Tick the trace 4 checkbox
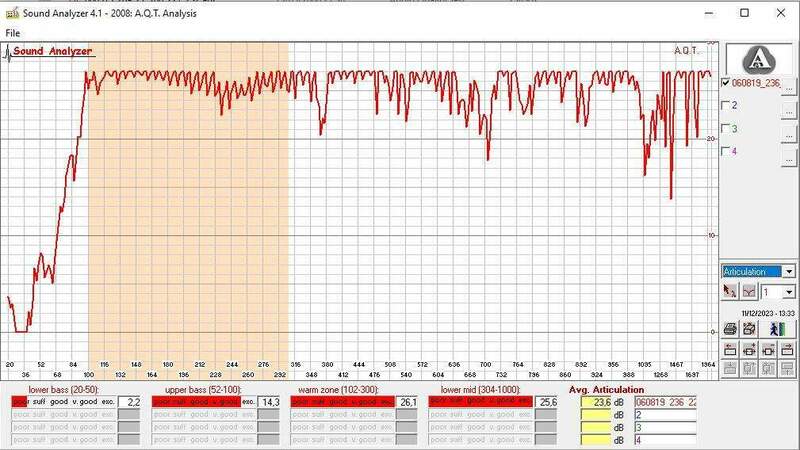Image resolution: width=800 pixels, height=450 pixels. pos(727,151)
